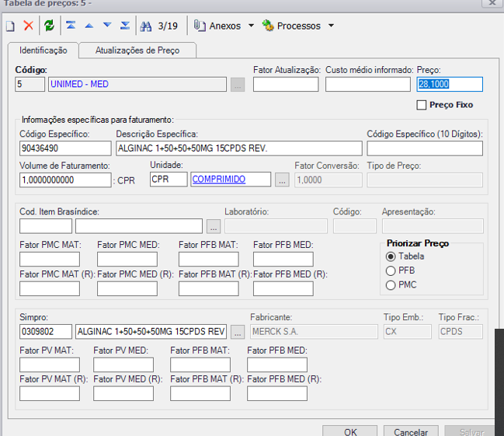Click the new record page icon
This screenshot has height=436, width=504.
point(10,26)
